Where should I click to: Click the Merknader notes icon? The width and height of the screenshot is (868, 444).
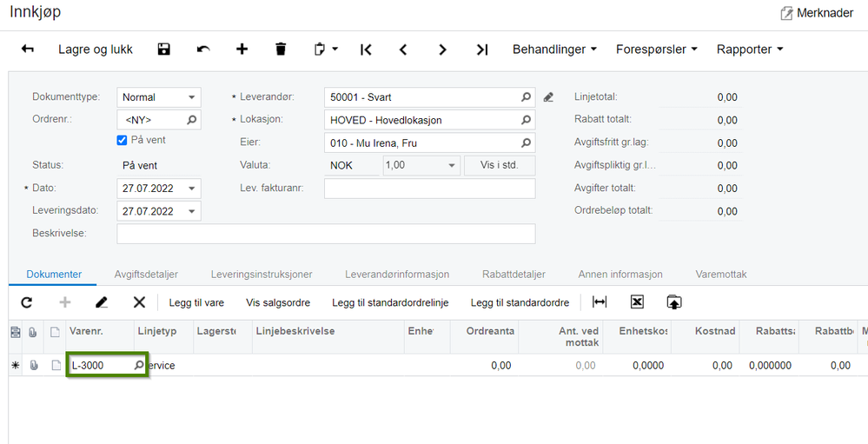pyautogui.click(x=786, y=13)
